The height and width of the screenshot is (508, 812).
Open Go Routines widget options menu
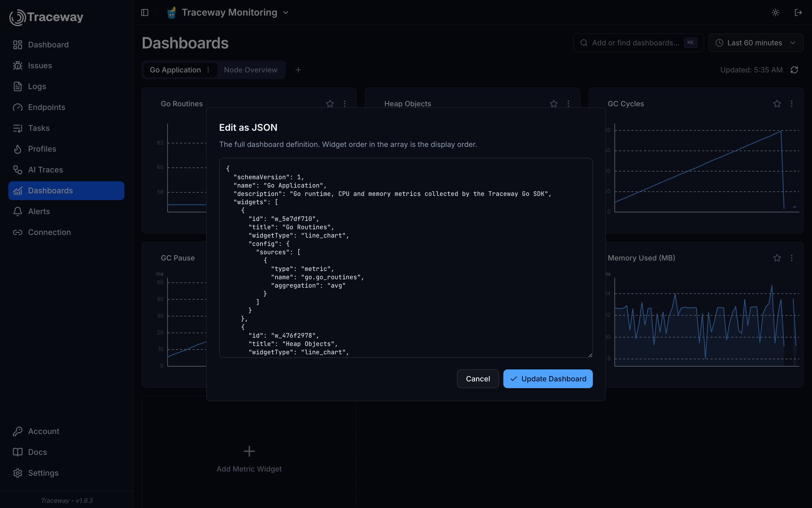click(345, 104)
